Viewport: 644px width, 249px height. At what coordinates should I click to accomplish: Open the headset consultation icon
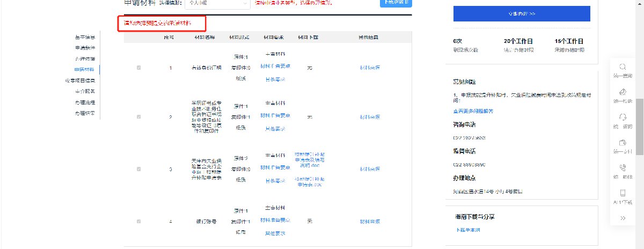click(623, 117)
